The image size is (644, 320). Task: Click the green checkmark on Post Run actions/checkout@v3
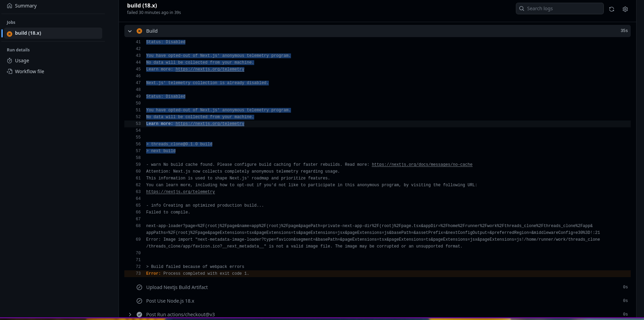click(x=139, y=314)
